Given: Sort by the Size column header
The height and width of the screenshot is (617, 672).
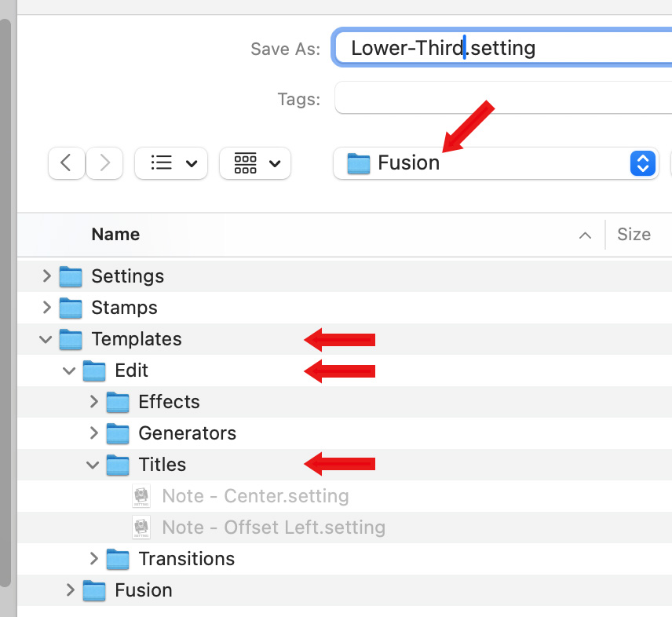Looking at the screenshot, I should (633, 235).
